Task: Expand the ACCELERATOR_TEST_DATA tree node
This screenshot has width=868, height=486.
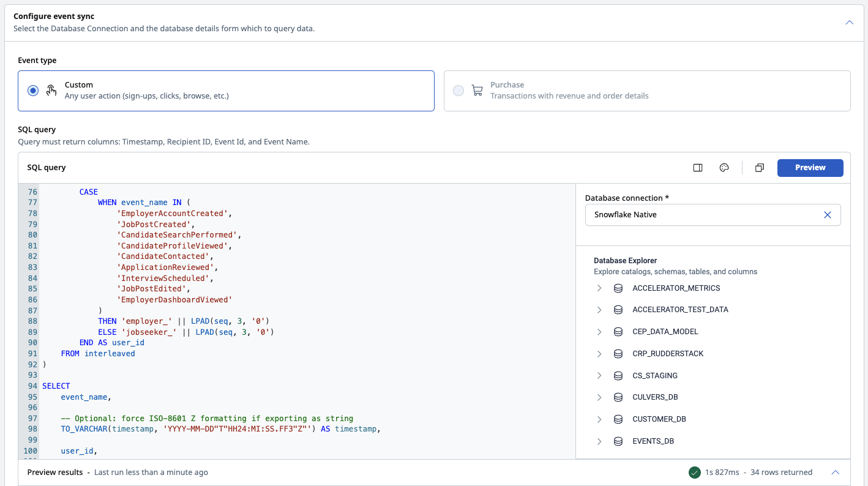Action: tap(599, 310)
